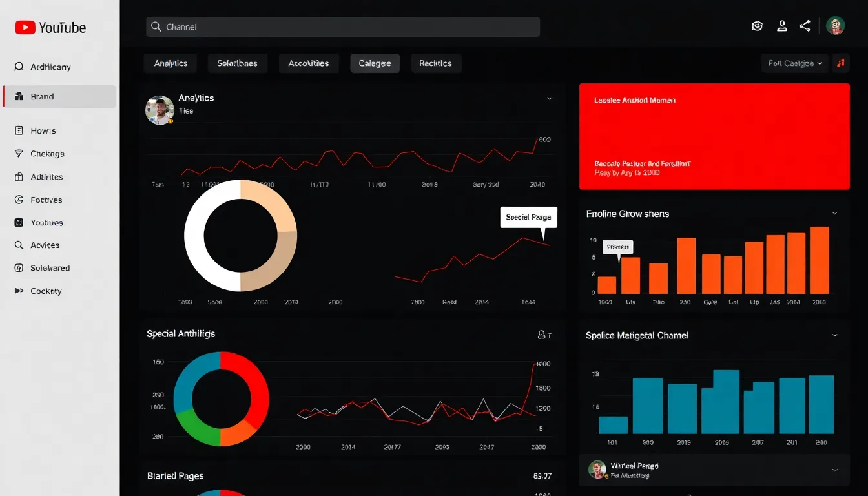Click the Channel search field

(x=342, y=27)
